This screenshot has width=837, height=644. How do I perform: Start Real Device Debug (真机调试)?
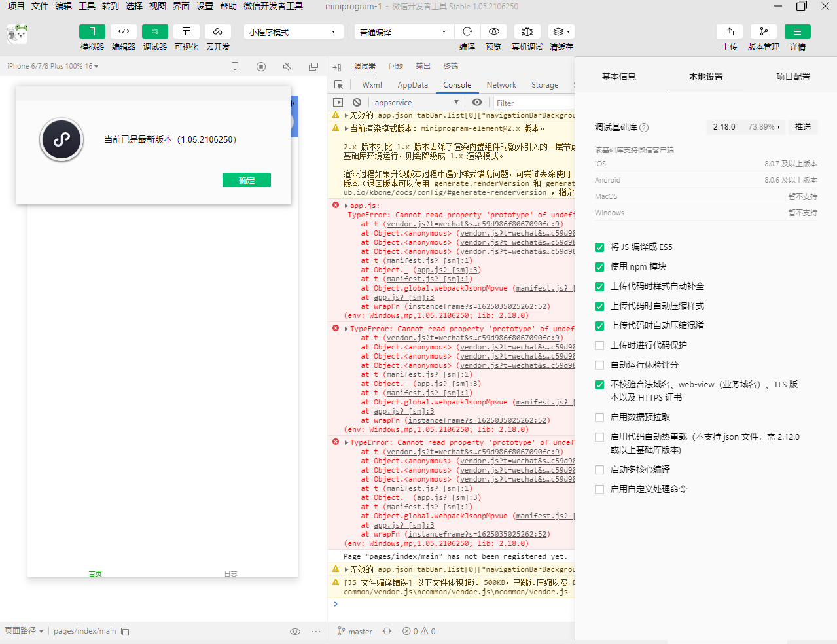[527, 31]
